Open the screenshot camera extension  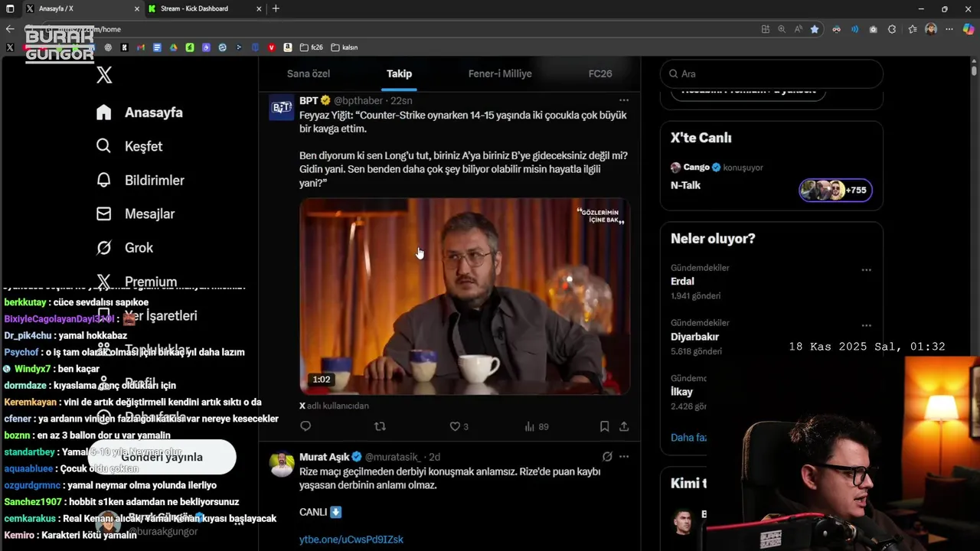point(874,29)
